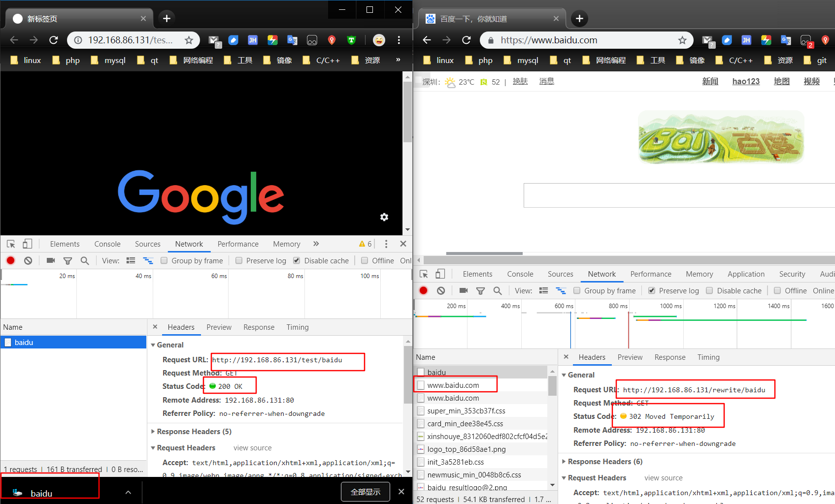Image resolution: width=835 pixels, height=504 pixels.
Task: Enable Disable cache in right DevTools
Action: pyautogui.click(x=709, y=290)
